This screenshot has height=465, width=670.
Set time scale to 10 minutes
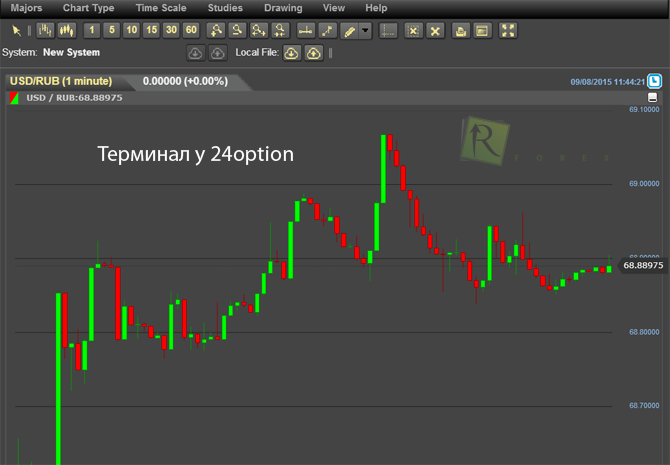pos(132,30)
